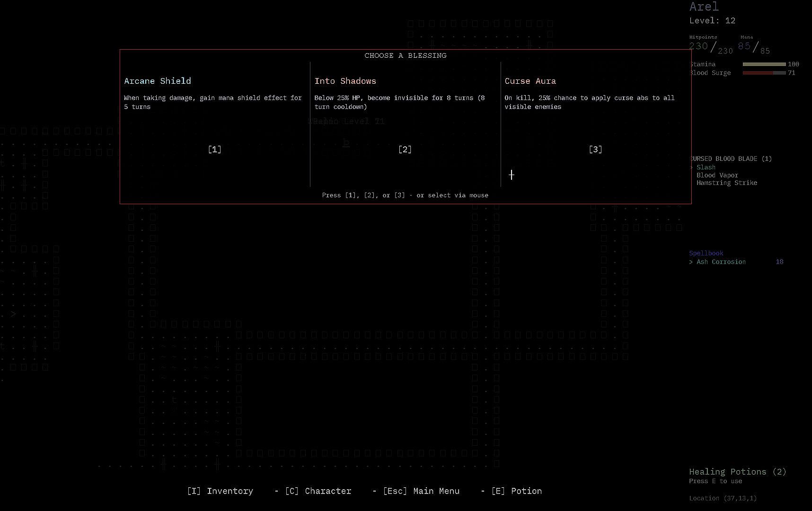The image size is (812, 511).
Task: Click the Into Shadows invisibility description
Action: [400, 102]
